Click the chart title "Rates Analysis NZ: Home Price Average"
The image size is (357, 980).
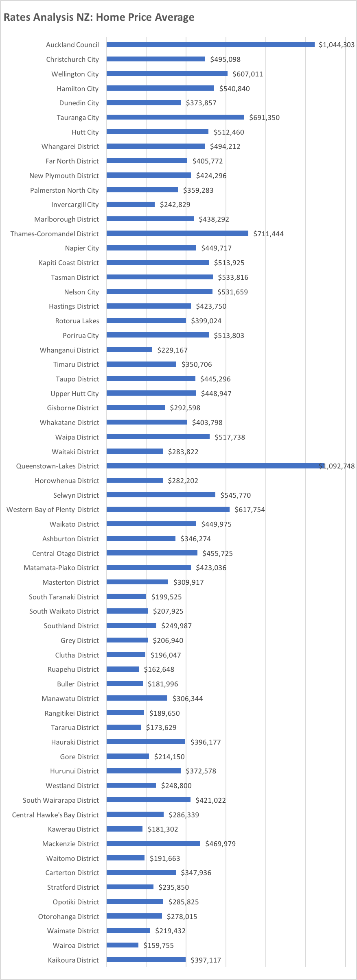tap(99, 17)
